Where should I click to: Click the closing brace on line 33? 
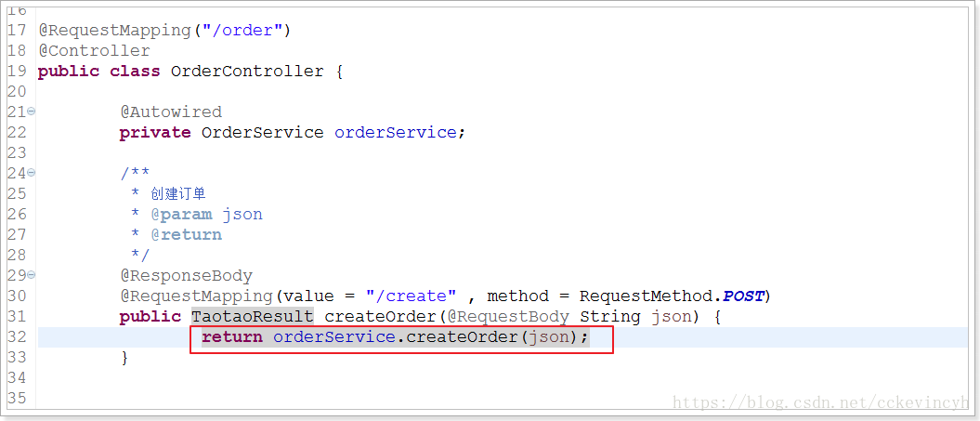(124, 358)
